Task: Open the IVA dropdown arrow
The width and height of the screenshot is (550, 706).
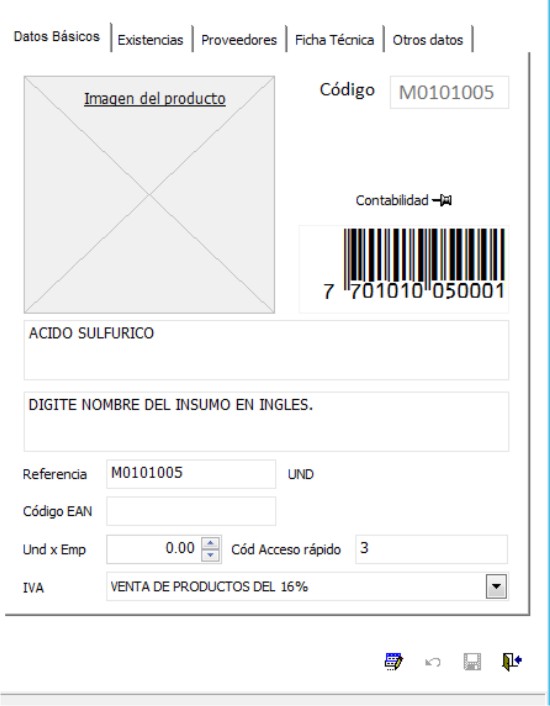Action: [x=496, y=586]
